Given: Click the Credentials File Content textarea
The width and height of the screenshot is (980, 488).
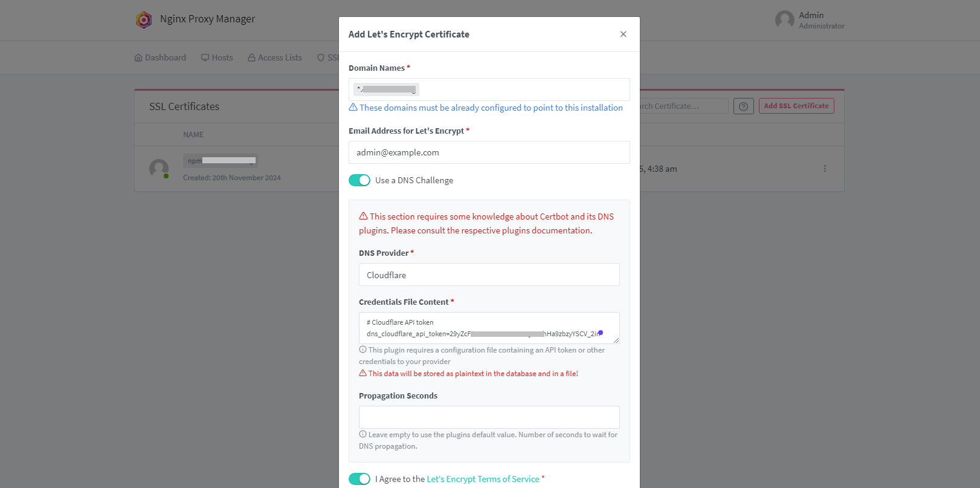Looking at the screenshot, I should pyautogui.click(x=489, y=328).
